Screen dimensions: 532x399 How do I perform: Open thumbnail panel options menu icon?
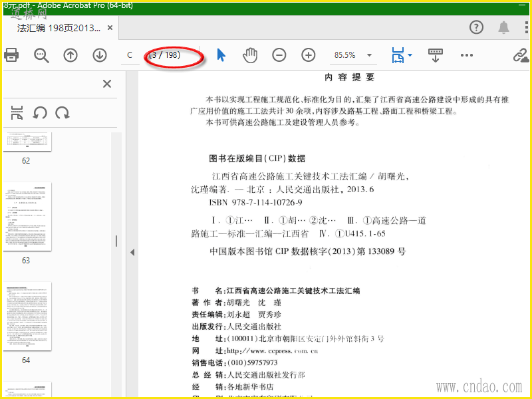coord(17,112)
